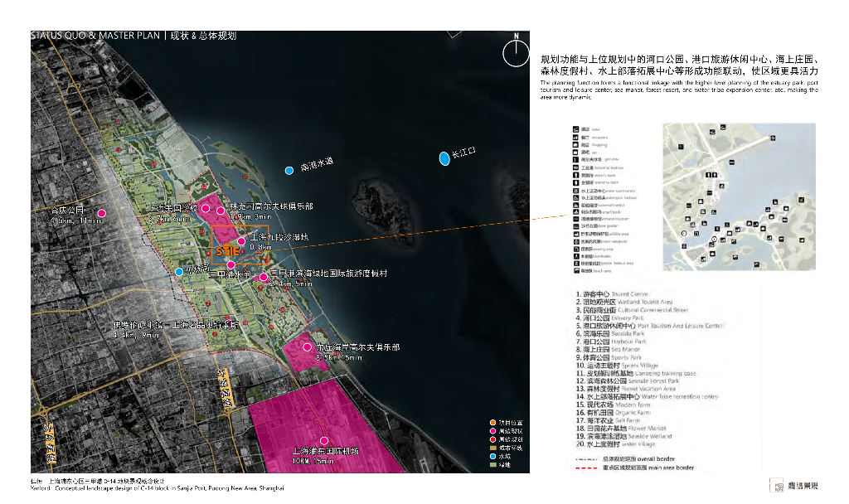Select '15. 现代农场 Modern Farm' entry

coord(613,405)
